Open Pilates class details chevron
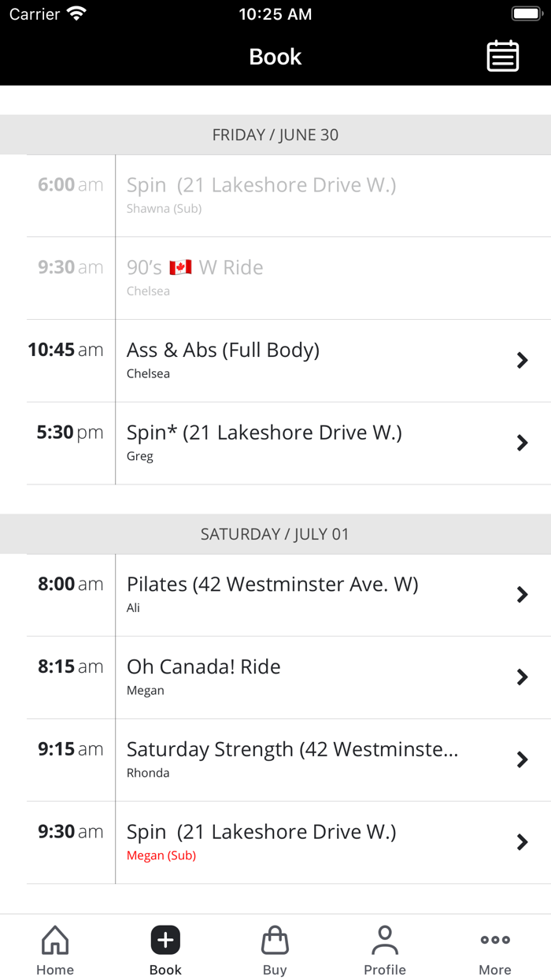This screenshot has width=551, height=980. coord(522,595)
